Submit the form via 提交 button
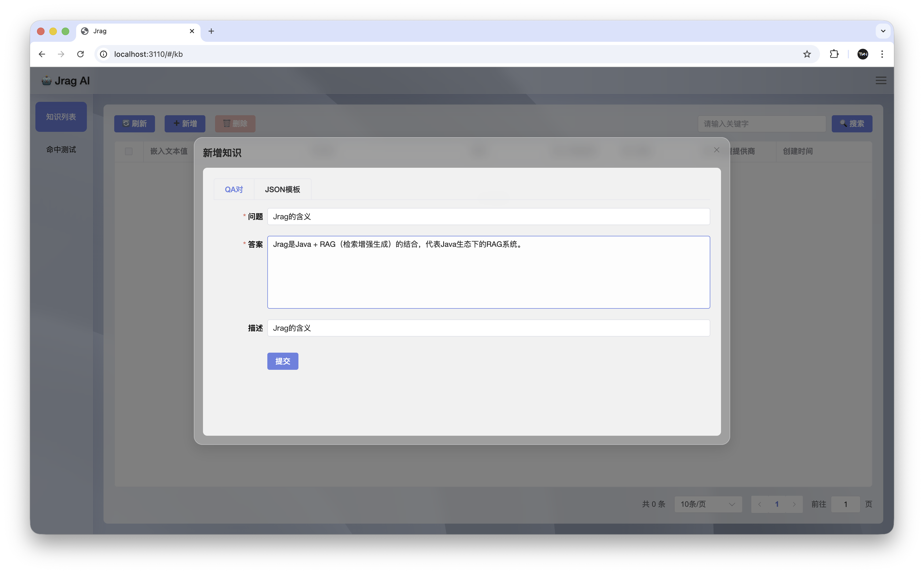Screen dimensions: 924x574 point(283,361)
